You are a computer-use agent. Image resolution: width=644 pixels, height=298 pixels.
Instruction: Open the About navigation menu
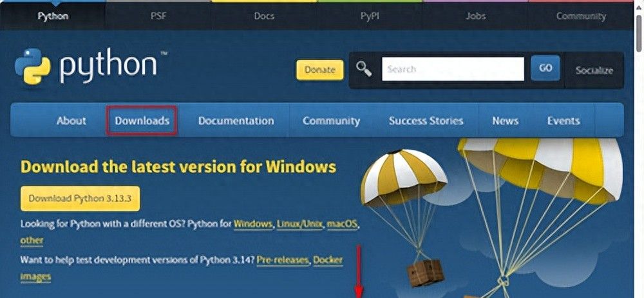[x=71, y=121]
